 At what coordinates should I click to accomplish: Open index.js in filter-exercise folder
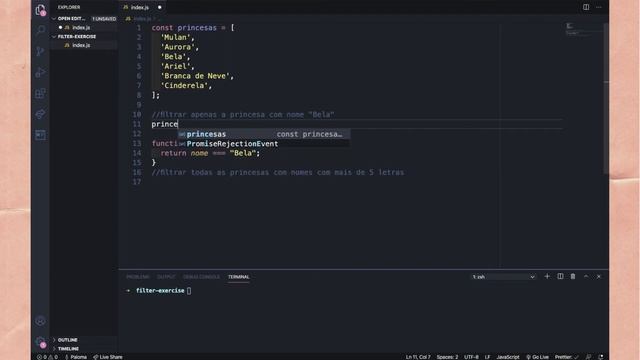(x=81, y=45)
